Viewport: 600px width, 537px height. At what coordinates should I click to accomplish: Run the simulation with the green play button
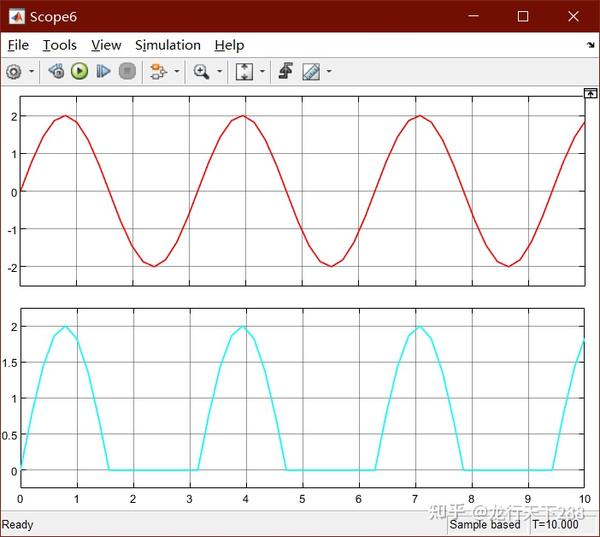(80, 71)
